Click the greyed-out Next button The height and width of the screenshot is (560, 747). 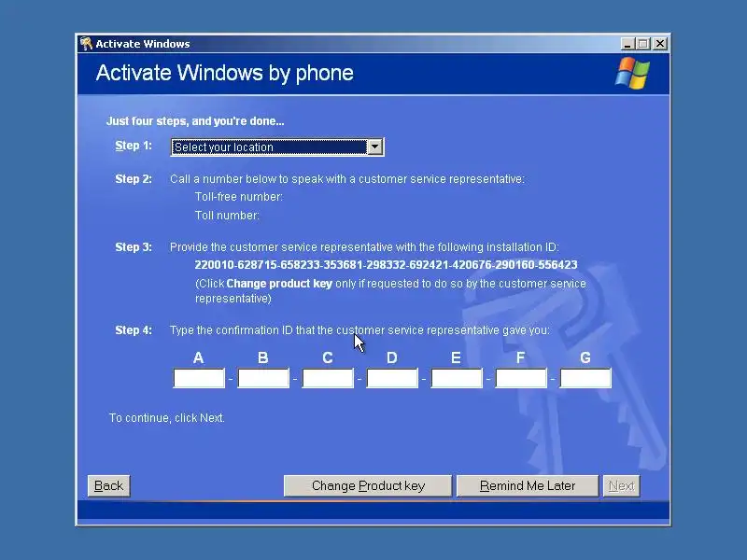pyautogui.click(x=621, y=485)
